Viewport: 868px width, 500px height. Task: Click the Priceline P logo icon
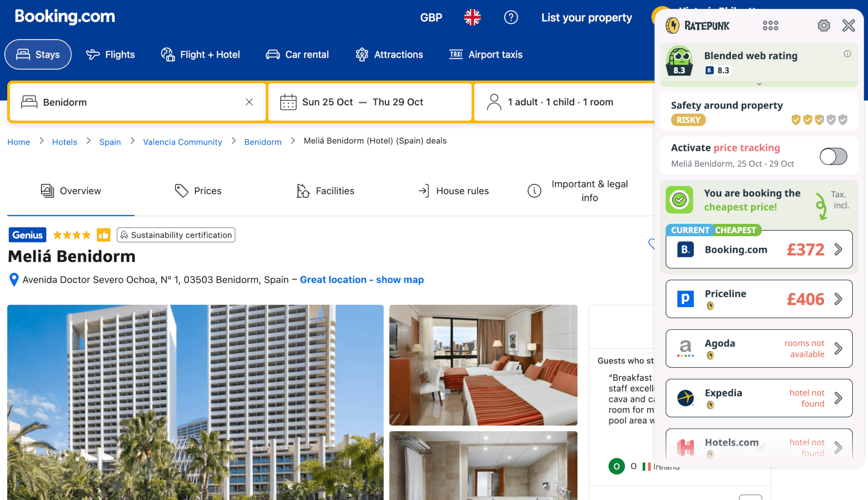tap(685, 299)
